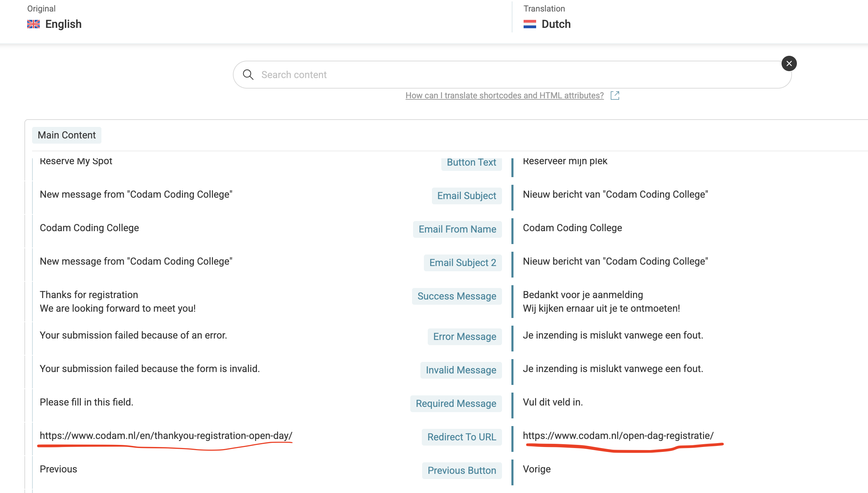Click the UK flag icon for English

coord(33,24)
